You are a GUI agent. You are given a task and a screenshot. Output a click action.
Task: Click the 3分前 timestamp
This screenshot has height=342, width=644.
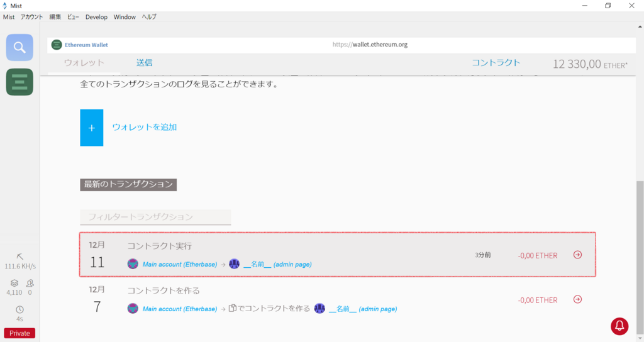(x=483, y=255)
